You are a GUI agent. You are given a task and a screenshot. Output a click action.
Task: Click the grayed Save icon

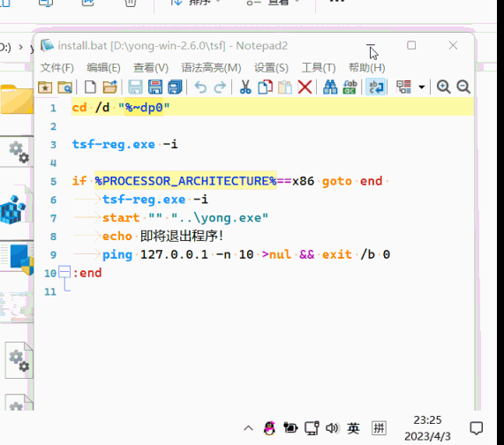coord(135,87)
